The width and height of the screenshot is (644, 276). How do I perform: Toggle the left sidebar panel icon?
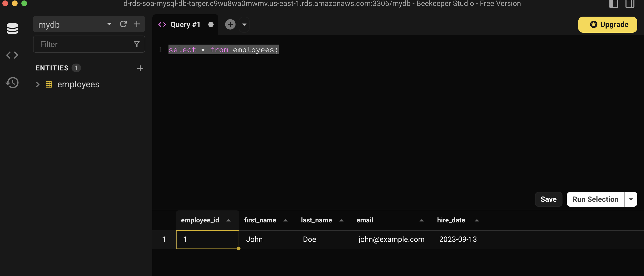(x=614, y=4)
